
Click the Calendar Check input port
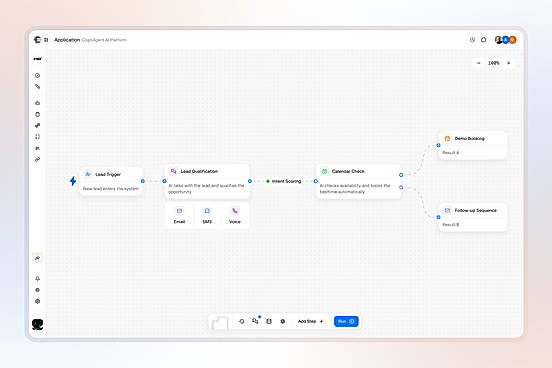click(316, 181)
